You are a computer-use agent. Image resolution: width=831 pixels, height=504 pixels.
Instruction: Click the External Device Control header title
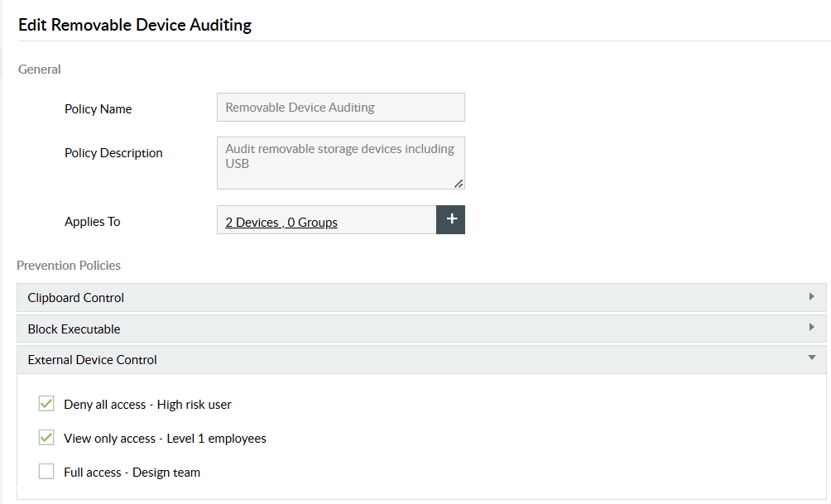click(x=93, y=360)
